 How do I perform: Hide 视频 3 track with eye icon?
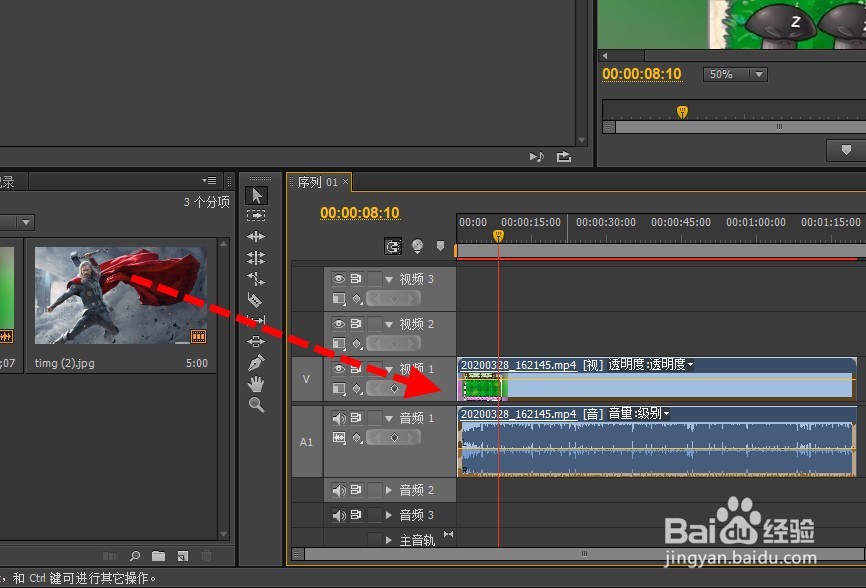point(339,279)
